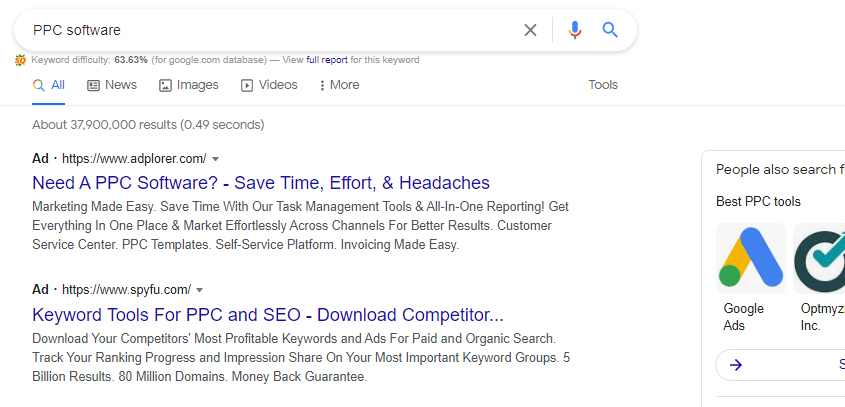
Task: Click the SEOquake logo beside Keyword difficulty
Action: (20, 60)
